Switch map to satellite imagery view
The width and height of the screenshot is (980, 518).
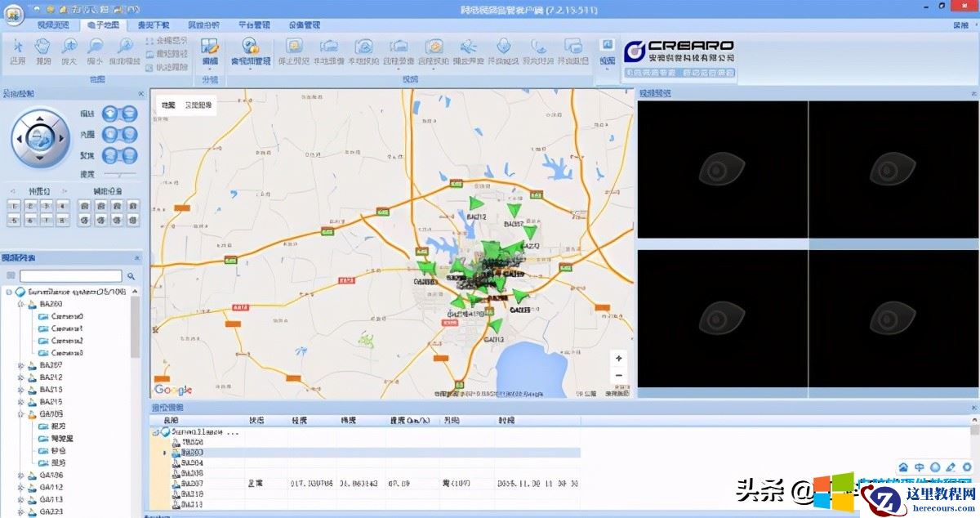198,105
